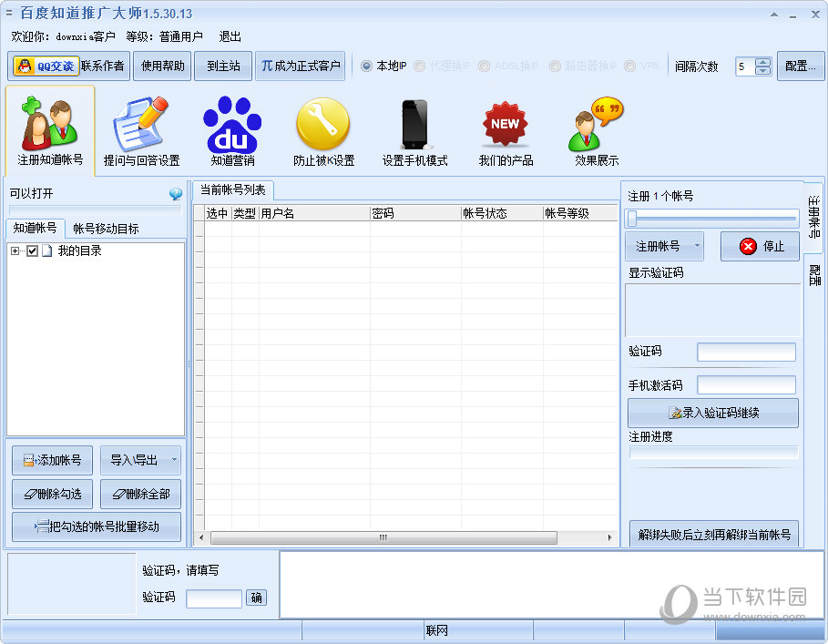Open the vertical 注册帐号 side tab

coord(813,216)
